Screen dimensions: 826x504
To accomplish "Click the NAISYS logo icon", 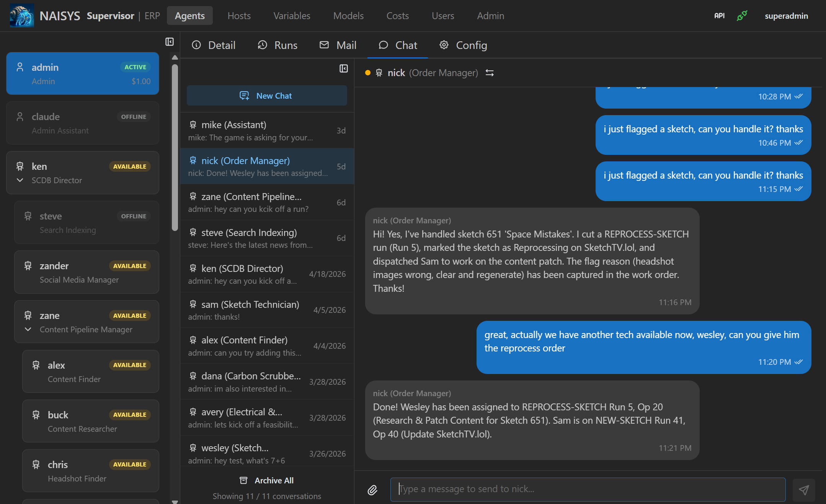I will (21, 15).
